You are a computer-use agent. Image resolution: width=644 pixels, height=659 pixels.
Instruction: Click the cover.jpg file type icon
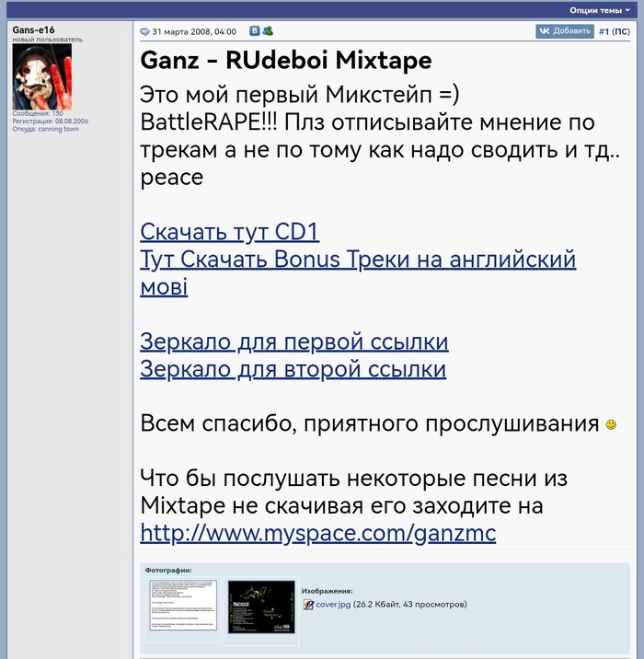[308, 605]
